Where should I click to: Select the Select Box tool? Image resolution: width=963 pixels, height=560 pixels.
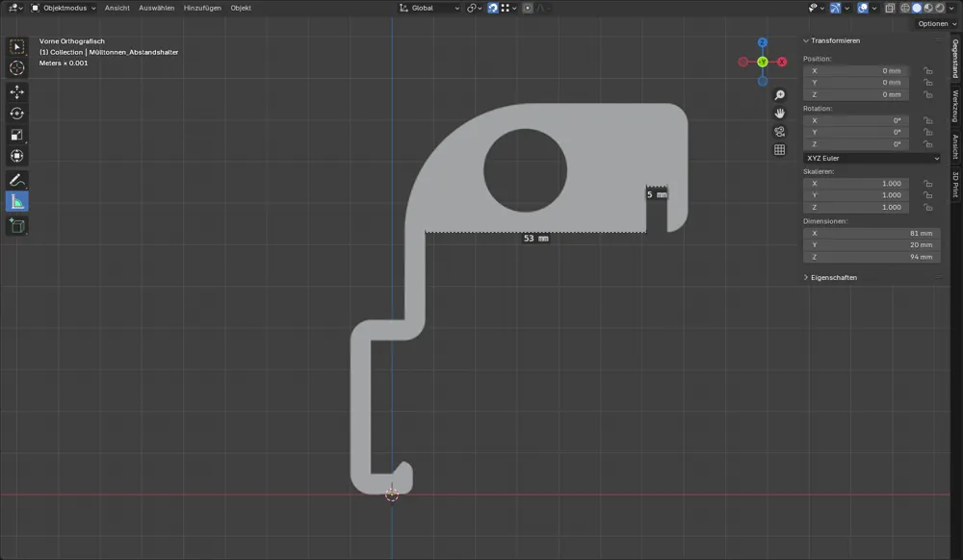(x=17, y=47)
